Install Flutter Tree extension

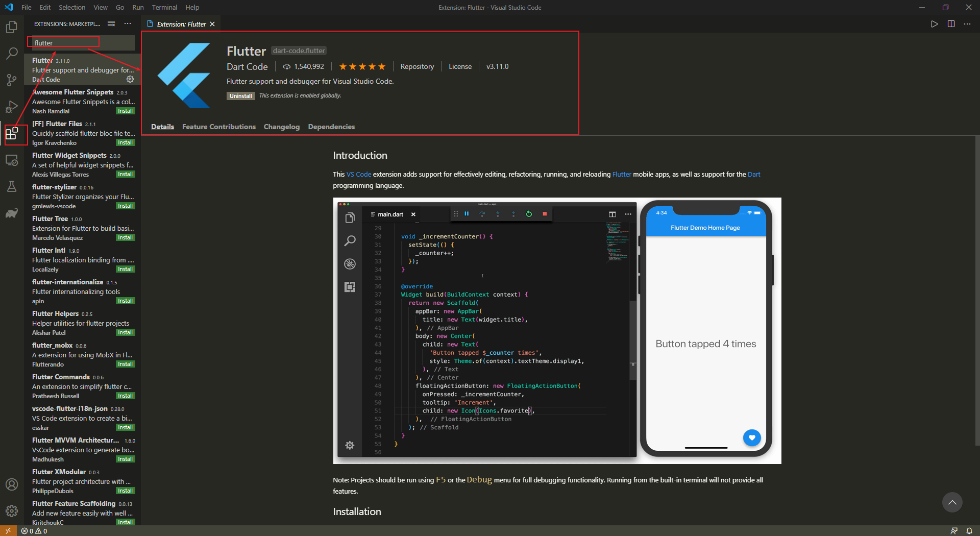point(125,237)
